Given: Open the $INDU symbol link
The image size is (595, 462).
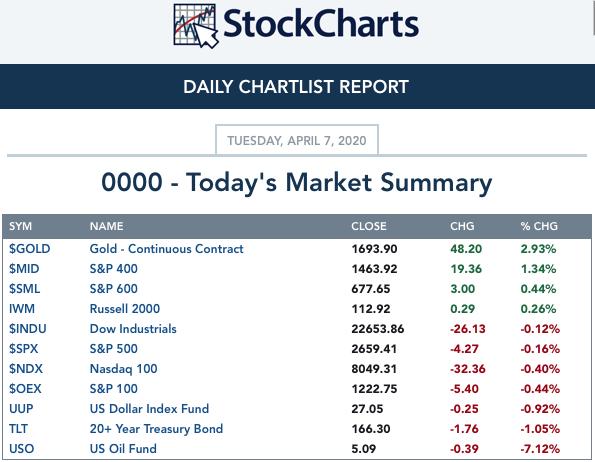Looking at the screenshot, I should [x=28, y=329].
